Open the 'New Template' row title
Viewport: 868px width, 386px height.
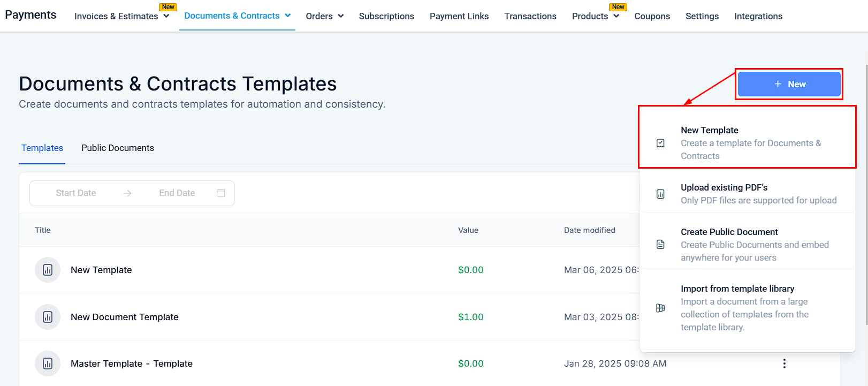tap(101, 270)
